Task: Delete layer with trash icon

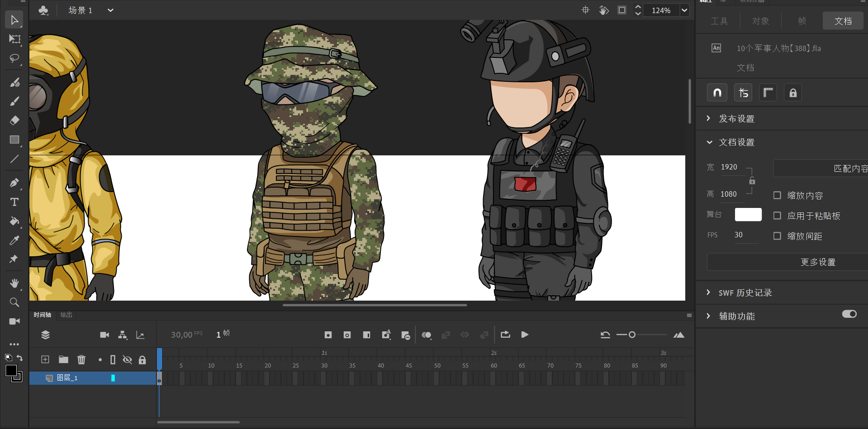Action: click(x=81, y=360)
